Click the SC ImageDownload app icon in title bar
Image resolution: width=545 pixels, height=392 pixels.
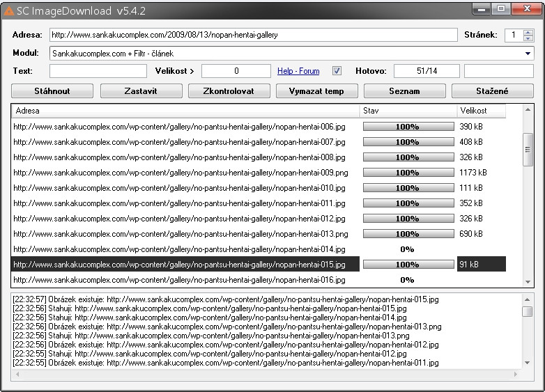point(8,11)
